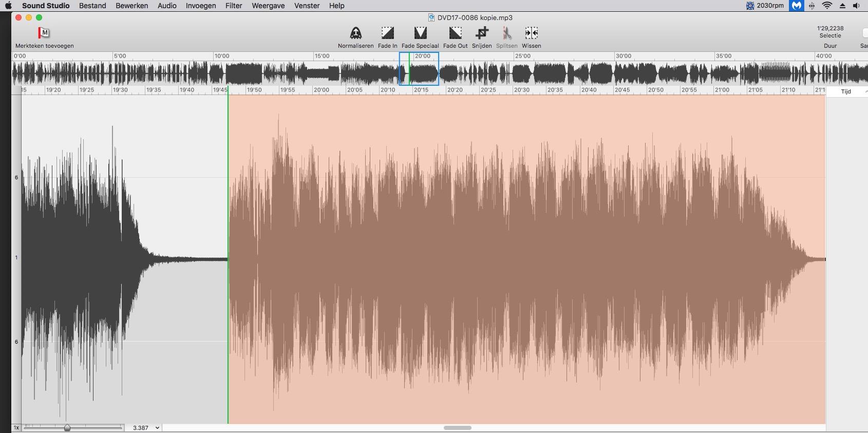This screenshot has height=433, width=868.
Task: Crop audio with Snijden tool
Action: tap(482, 33)
